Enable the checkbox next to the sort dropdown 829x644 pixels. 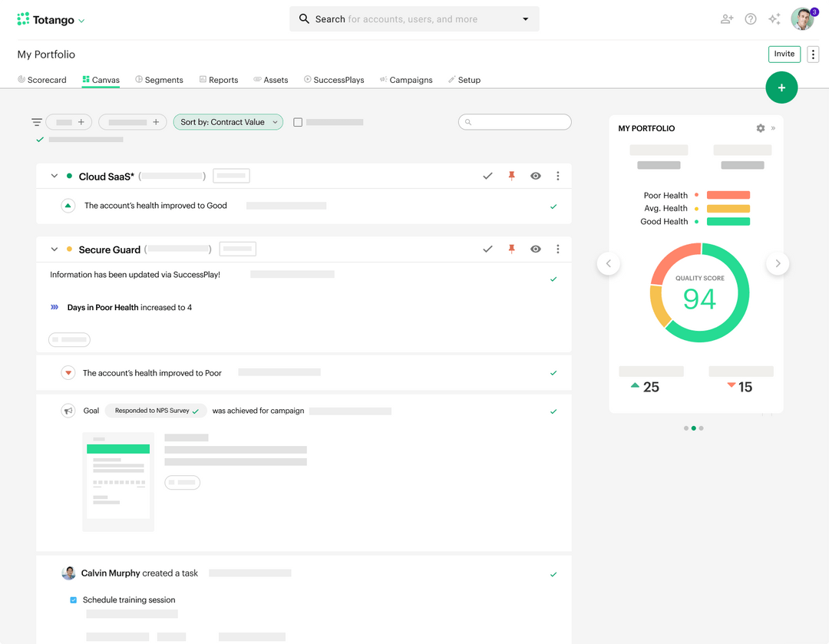(298, 121)
